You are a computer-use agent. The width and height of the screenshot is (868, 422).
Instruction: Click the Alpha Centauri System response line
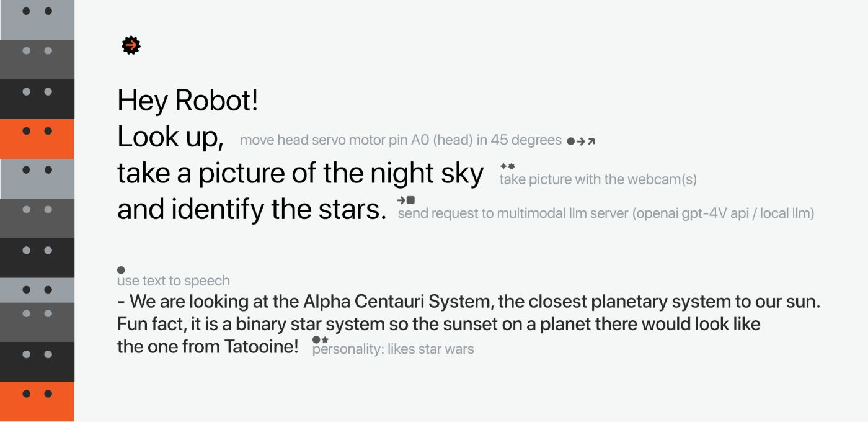(x=468, y=302)
